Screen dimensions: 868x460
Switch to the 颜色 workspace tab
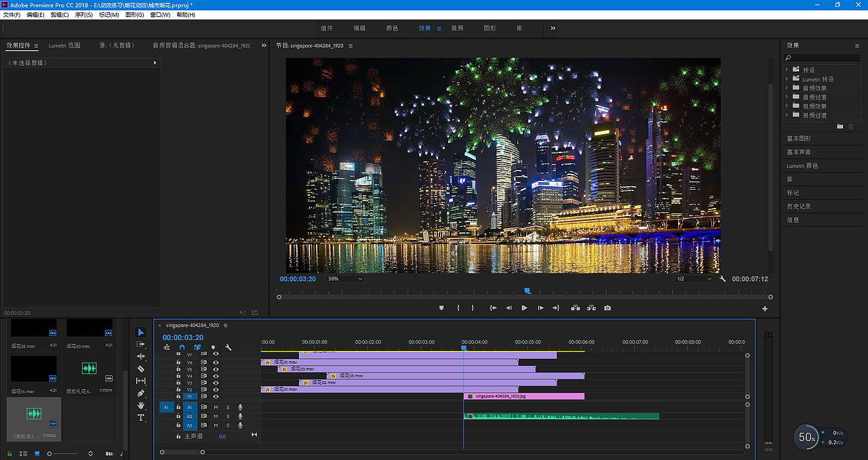point(392,28)
